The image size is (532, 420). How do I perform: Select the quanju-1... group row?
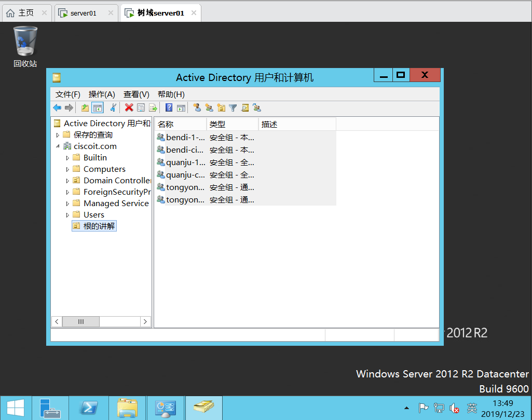pos(245,162)
